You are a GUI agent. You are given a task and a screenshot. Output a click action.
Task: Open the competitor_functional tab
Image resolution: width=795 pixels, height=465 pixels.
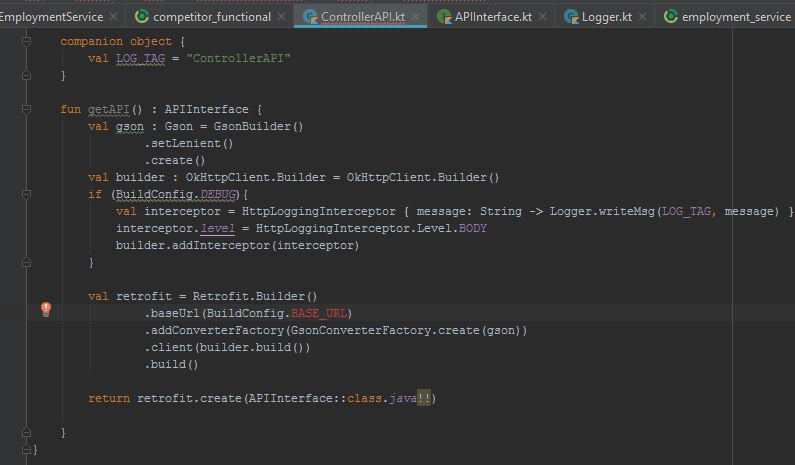[x=212, y=17]
